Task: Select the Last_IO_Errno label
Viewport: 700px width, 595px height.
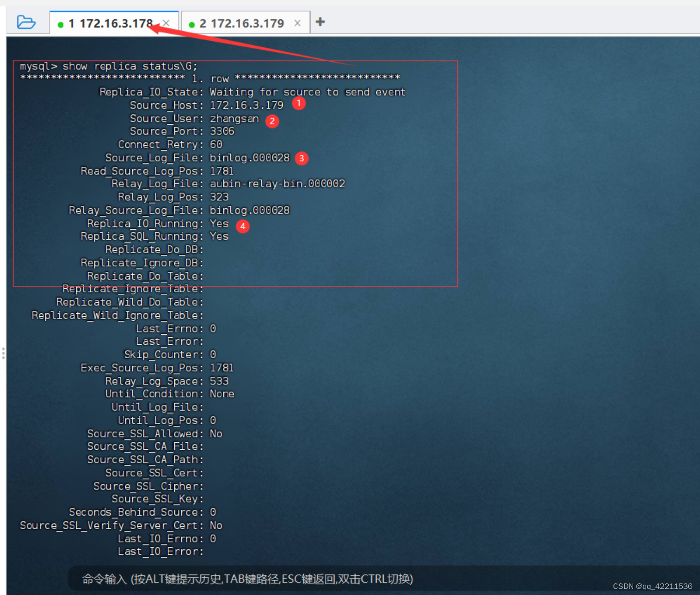Action: pyautogui.click(x=161, y=538)
